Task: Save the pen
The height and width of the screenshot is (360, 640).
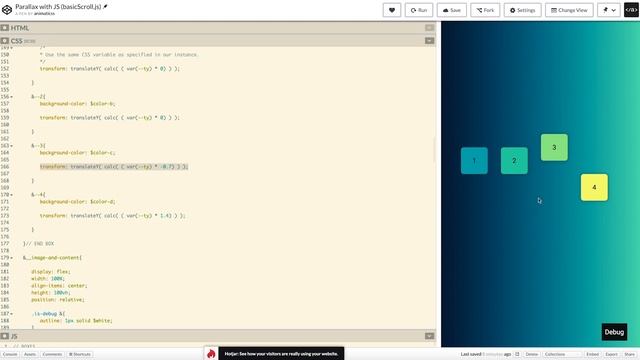Action: [x=452, y=10]
